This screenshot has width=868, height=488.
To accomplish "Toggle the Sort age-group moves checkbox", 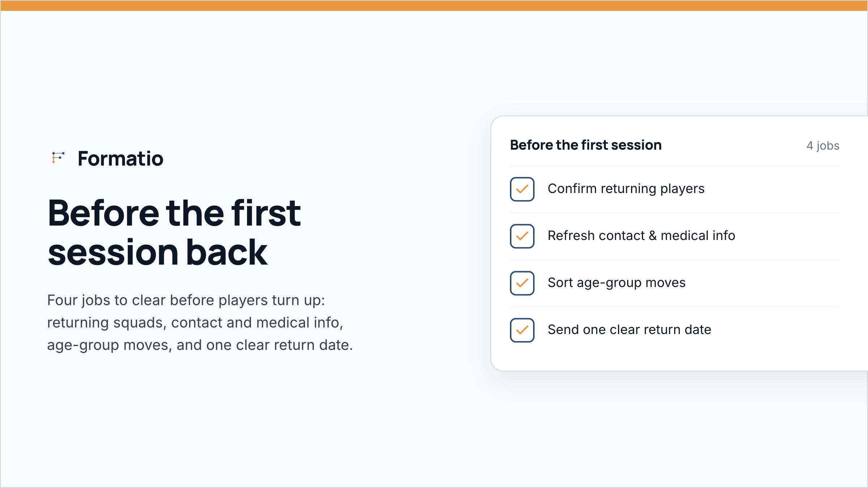I will click(x=522, y=283).
